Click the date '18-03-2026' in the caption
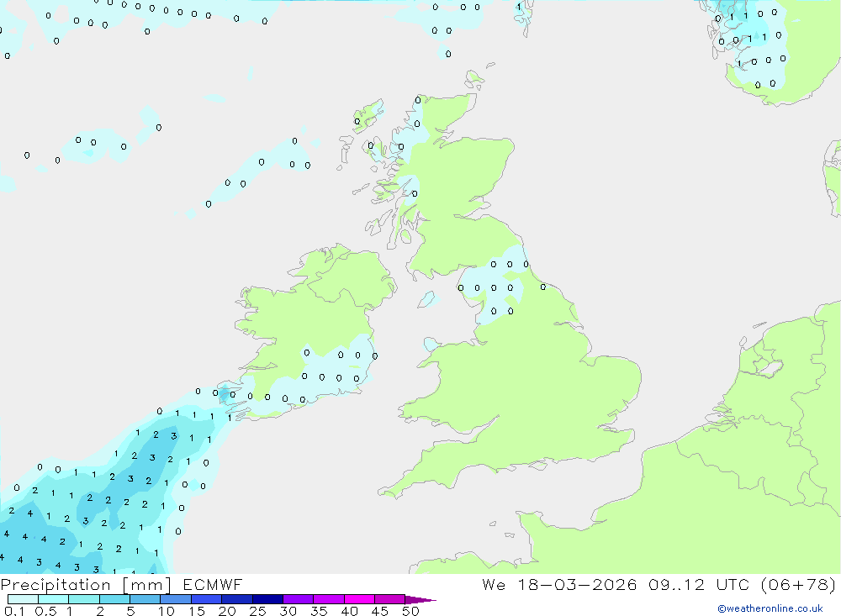The width and height of the screenshot is (841, 616). coord(577,584)
